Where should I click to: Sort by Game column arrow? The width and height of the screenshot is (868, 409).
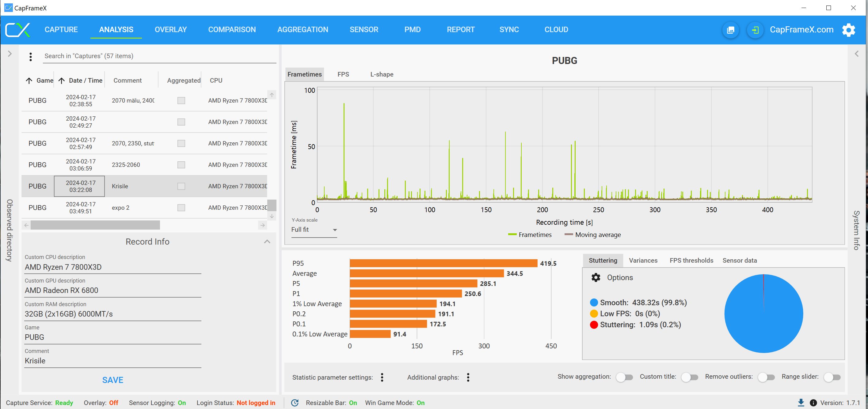click(x=29, y=81)
